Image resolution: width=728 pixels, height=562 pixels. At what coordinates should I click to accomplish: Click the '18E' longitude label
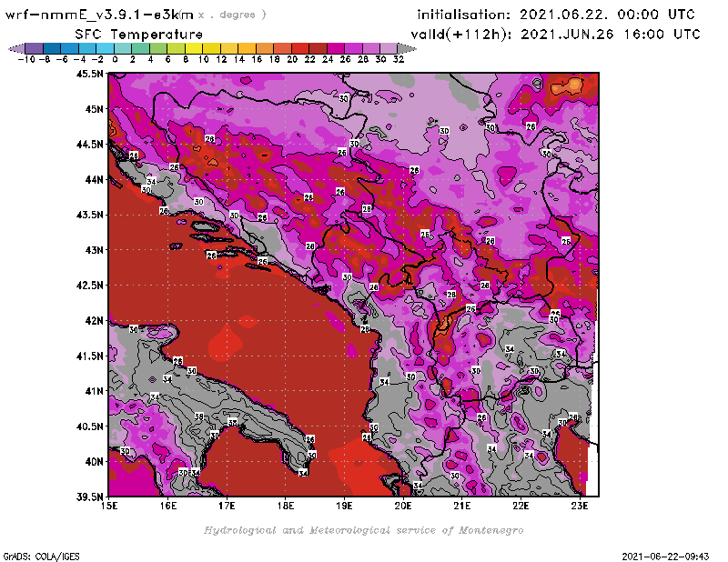click(x=286, y=506)
